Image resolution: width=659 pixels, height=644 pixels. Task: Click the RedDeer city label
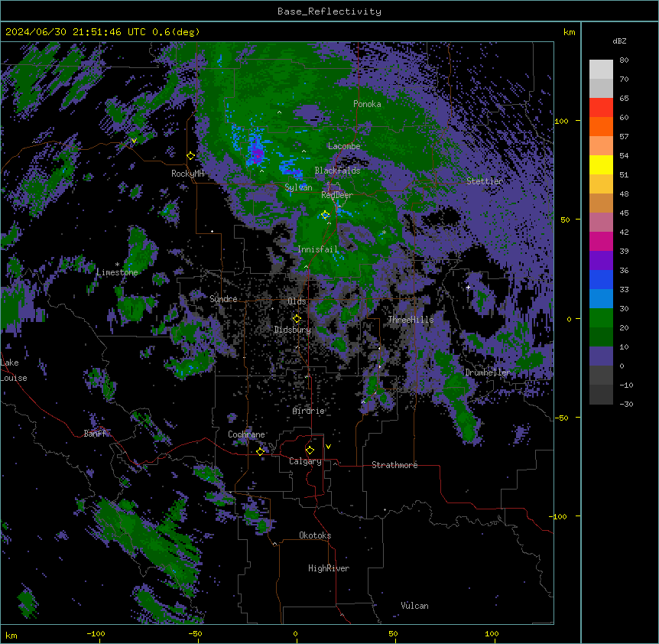[337, 195]
